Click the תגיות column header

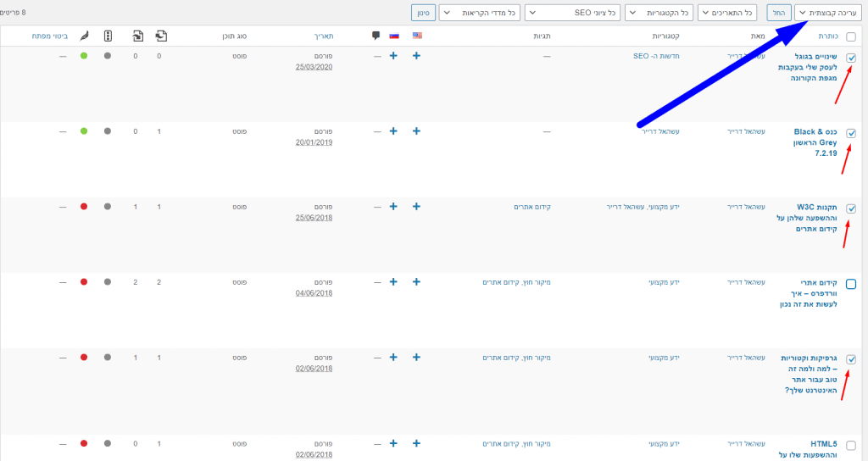pos(542,36)
